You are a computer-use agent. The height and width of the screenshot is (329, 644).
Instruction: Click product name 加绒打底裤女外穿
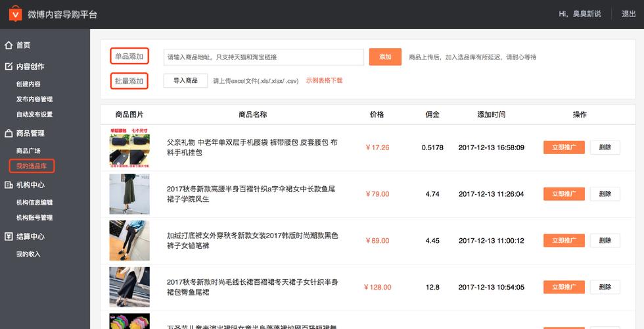point(252,241)
